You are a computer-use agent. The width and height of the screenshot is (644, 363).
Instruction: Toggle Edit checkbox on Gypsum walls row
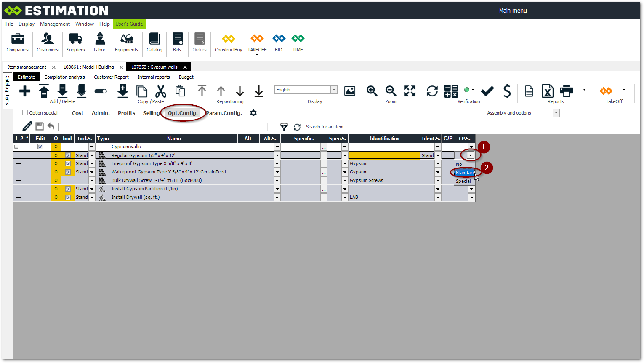click(x=40, y=147)
